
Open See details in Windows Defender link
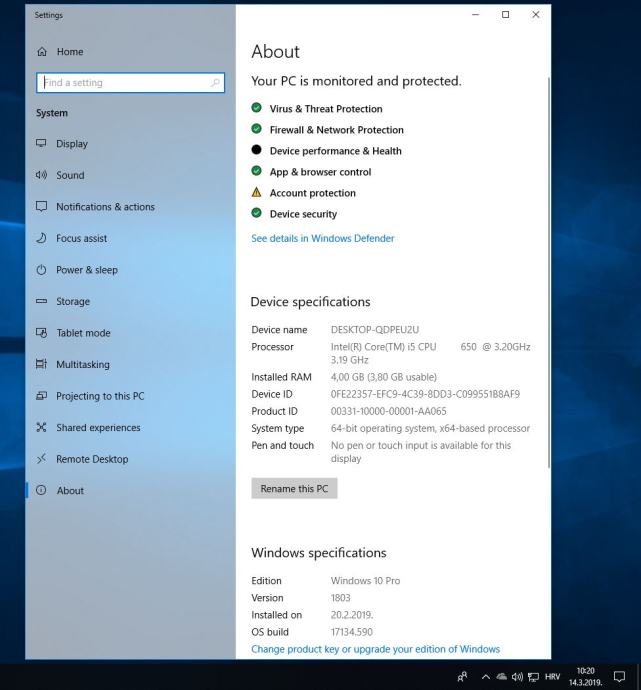tap(322, 239)
